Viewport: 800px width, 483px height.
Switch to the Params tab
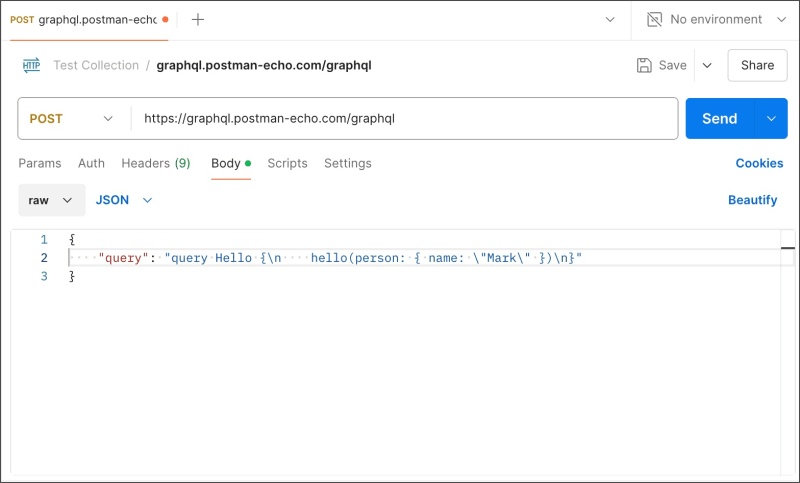(40, 163)
